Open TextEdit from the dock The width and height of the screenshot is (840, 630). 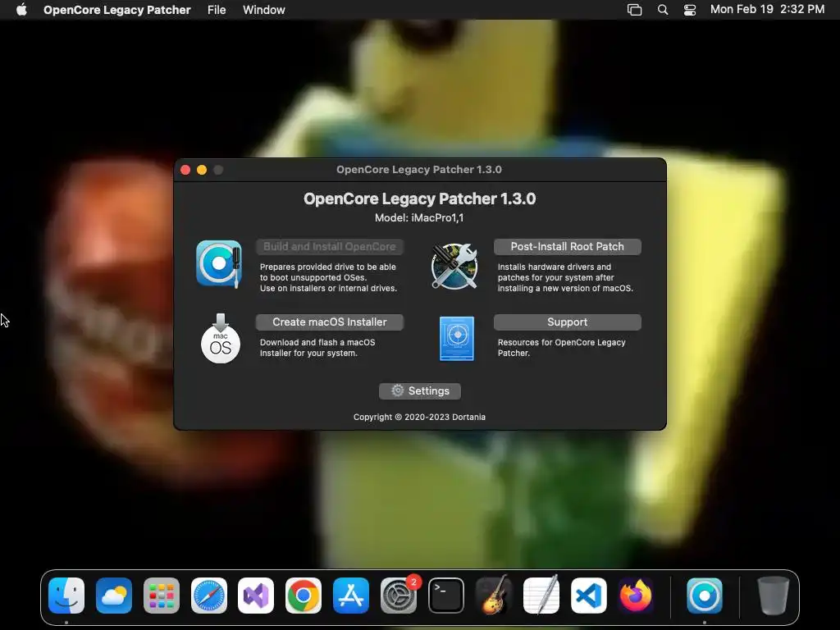tap(541, 596)
